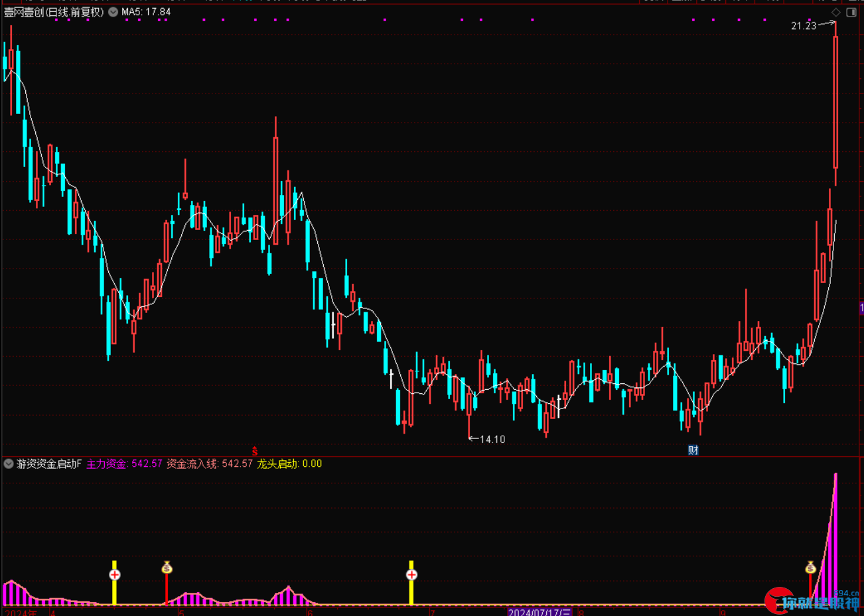This screenshot has width=864, height=616.
Task: Click the diamond marker icon at top right
Action: [836, 12]
